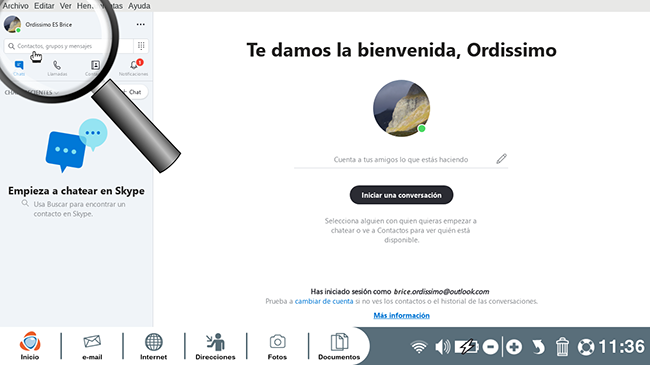Click the volume speaker icon
650x365 pixels.
pyautogui.click(x=442, y=347)
